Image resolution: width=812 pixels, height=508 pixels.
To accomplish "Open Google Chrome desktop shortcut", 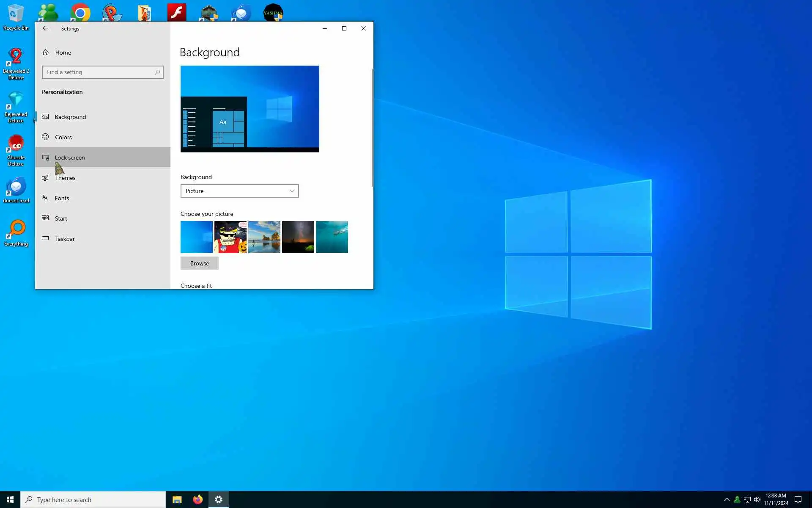I will (x=80, y=13).
